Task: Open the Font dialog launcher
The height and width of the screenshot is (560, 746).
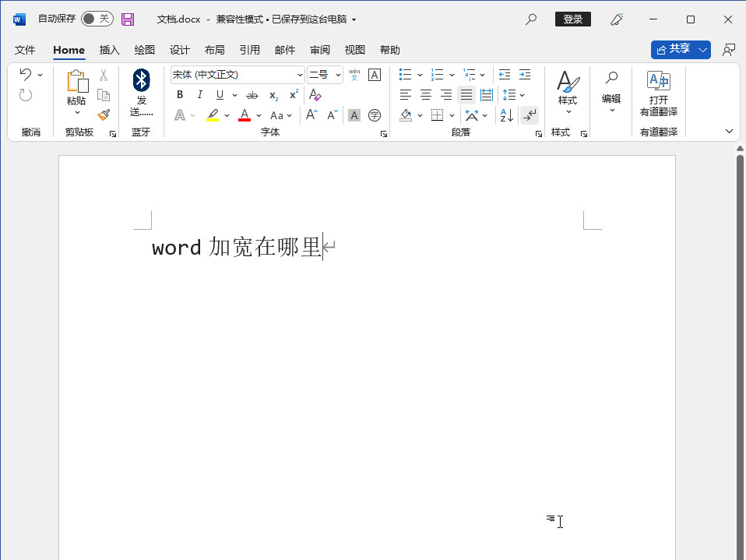Action: [x=383, y=134]
